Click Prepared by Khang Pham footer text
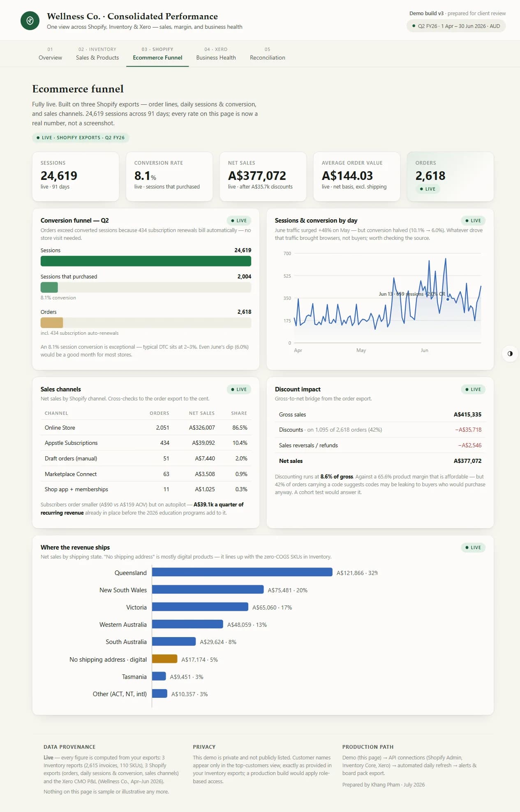The height and width of the screenshot is (812, 520). 384,784
